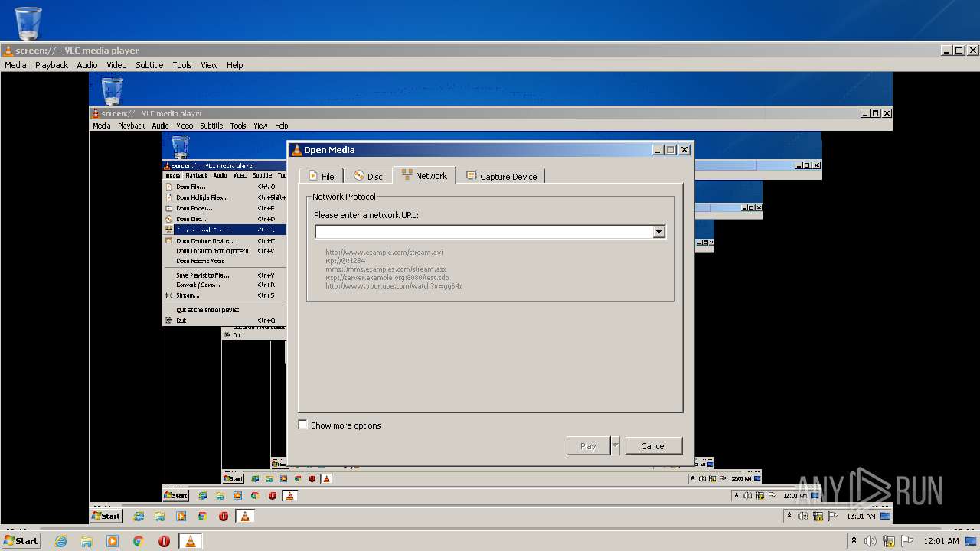Image resolution: width=980 pixels, height=551 pixels.
Task: Click the 12:01 AM system clock
Action: (x=941, y=541)
